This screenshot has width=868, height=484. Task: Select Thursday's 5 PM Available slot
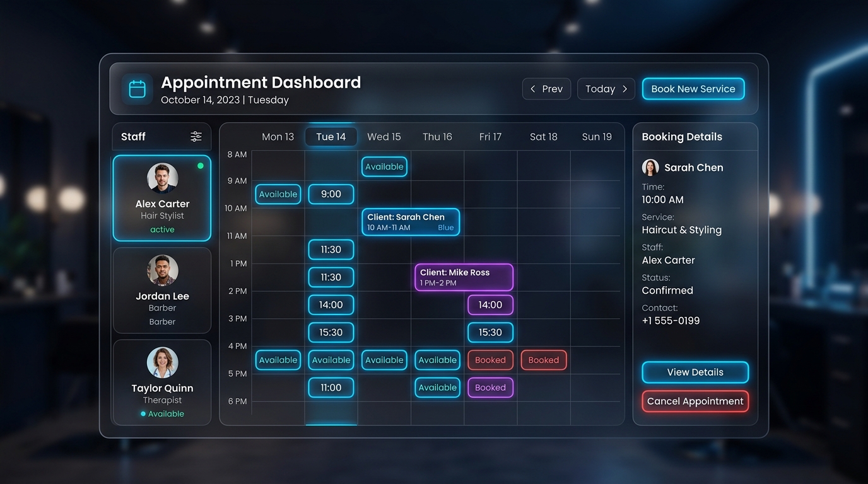tap(437, 388)
